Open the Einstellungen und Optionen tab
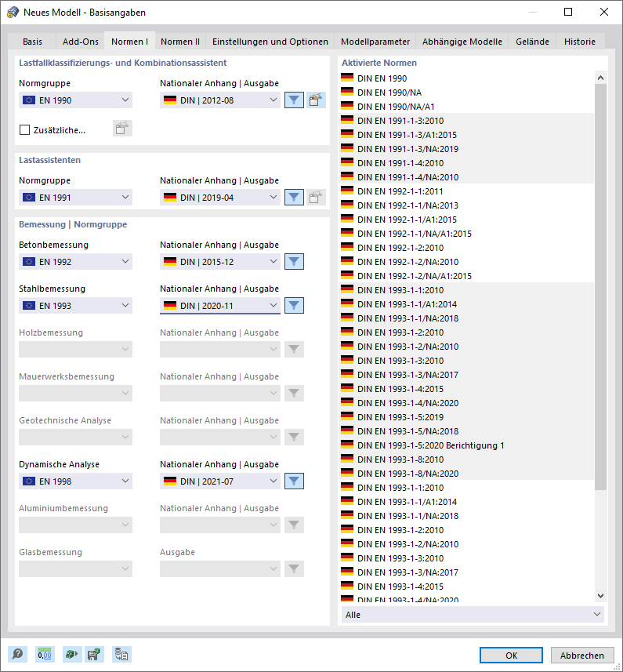 270,42
